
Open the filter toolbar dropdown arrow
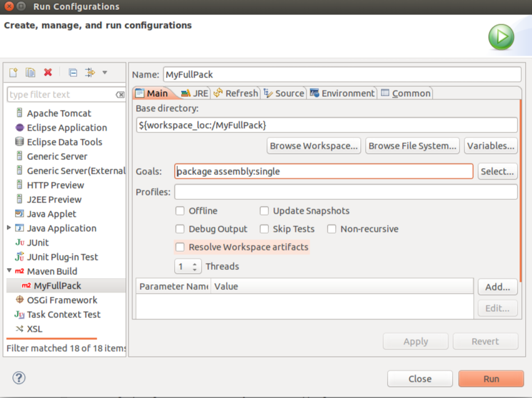(x=105, y=72)
